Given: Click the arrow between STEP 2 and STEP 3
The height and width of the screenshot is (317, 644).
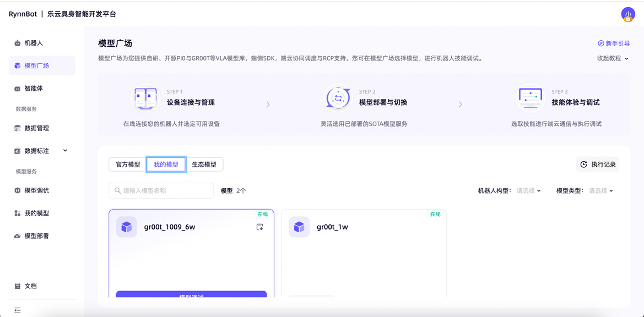Looking at the screenshot, I should pos(461,105).
